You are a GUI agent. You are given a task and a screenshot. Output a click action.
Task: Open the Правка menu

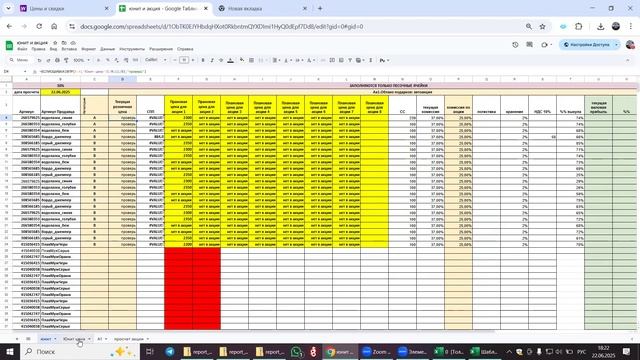(38, 49)
